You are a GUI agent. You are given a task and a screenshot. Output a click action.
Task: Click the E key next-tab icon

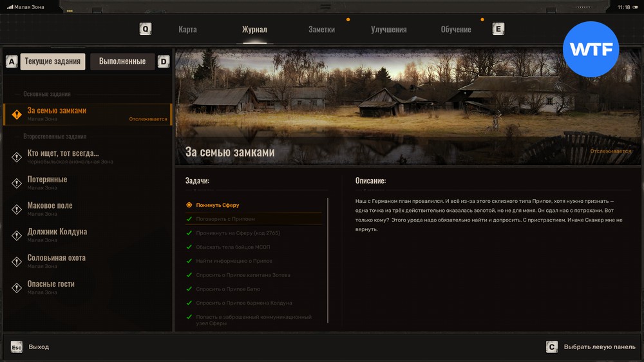(x=498, y=29)
